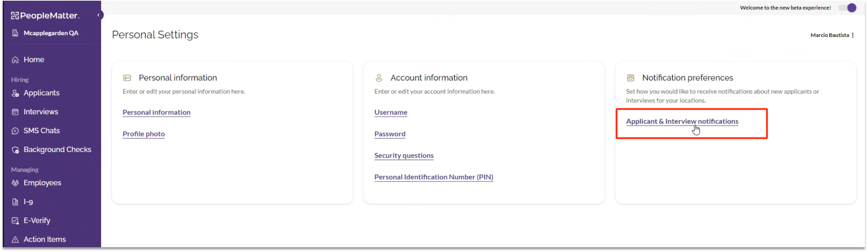Click the I-9 document icon
The width and height of the screenshot is (868, 252).
tap(15, 202)
